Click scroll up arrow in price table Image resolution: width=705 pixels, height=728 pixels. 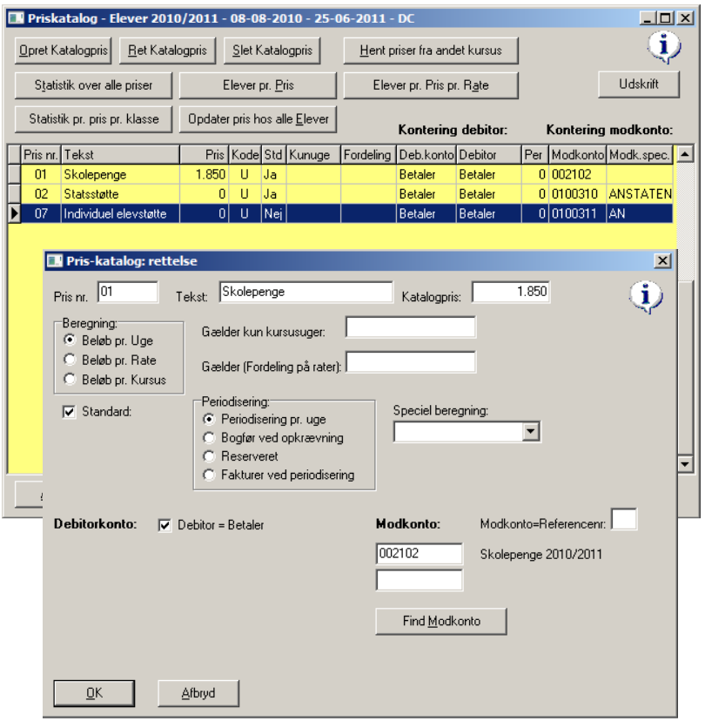(686, 153)
